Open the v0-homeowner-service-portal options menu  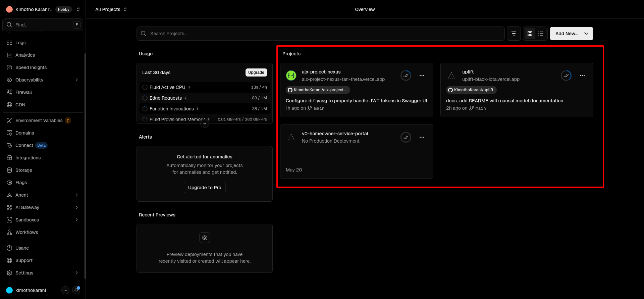[422, 137]
